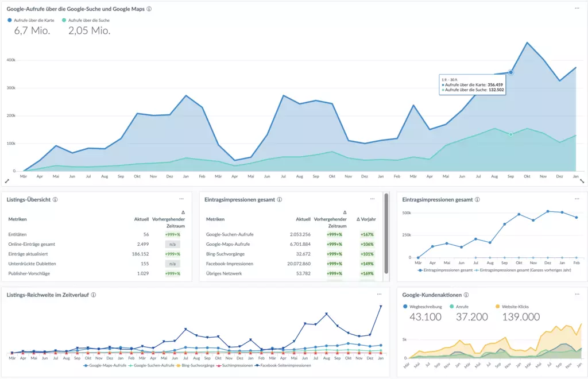588x379 pixels.
Task: Click info icon next to Listings-Übersicht
Action: click(x=55, y=199)
